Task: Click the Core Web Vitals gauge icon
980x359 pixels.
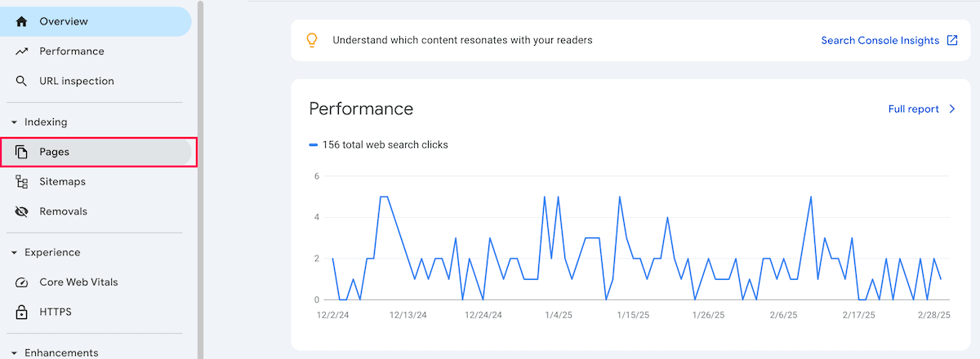Action: (x=22, y=282)
